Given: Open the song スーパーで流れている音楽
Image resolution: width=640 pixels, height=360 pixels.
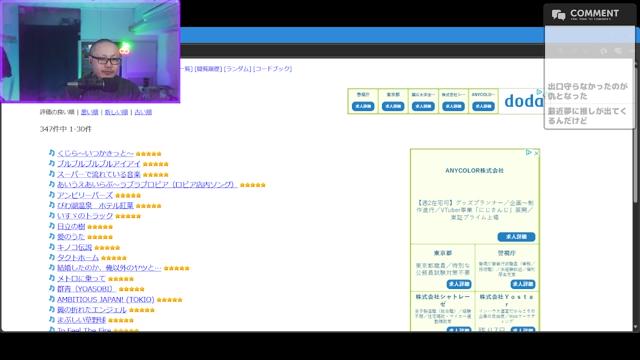Looking at the screenshot, I should (99, 174).
